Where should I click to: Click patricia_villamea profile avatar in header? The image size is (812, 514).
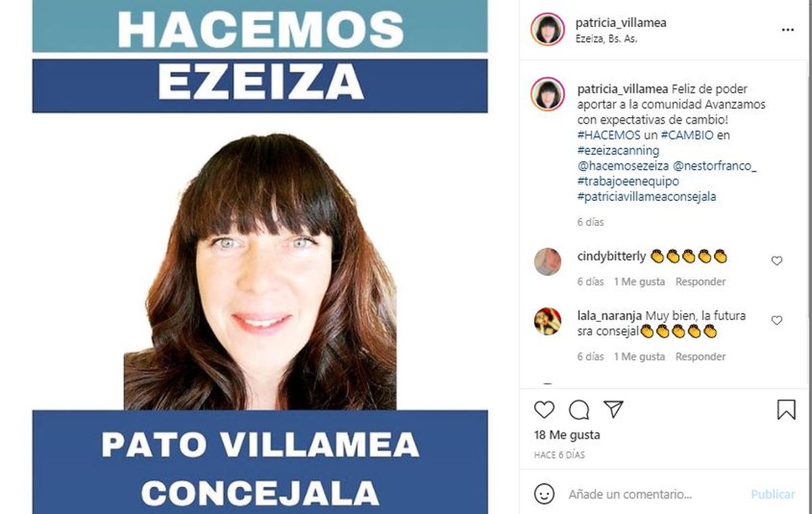(x=547, y=29)
